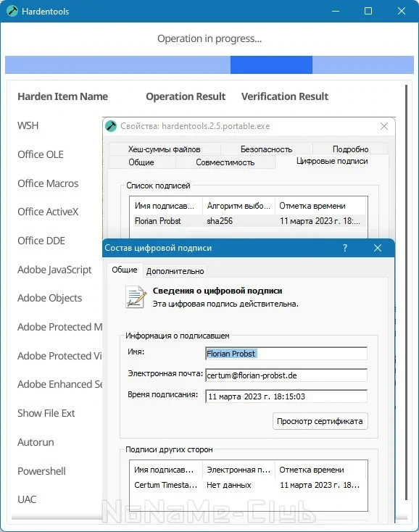The image size is (419, 532).
Task: Click the Алгоритм выбо... column header
Action: coord(238,206)
